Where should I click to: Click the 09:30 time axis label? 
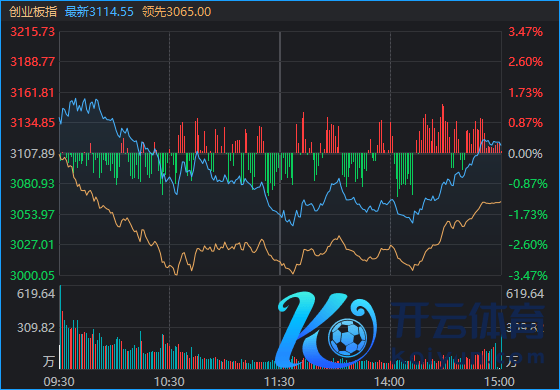[59, 382]
